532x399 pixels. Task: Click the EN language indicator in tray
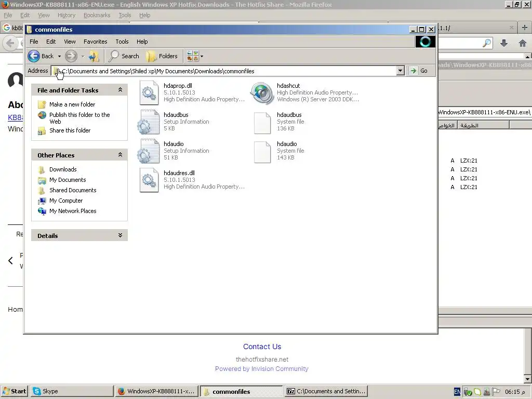[x=457, y=392]
